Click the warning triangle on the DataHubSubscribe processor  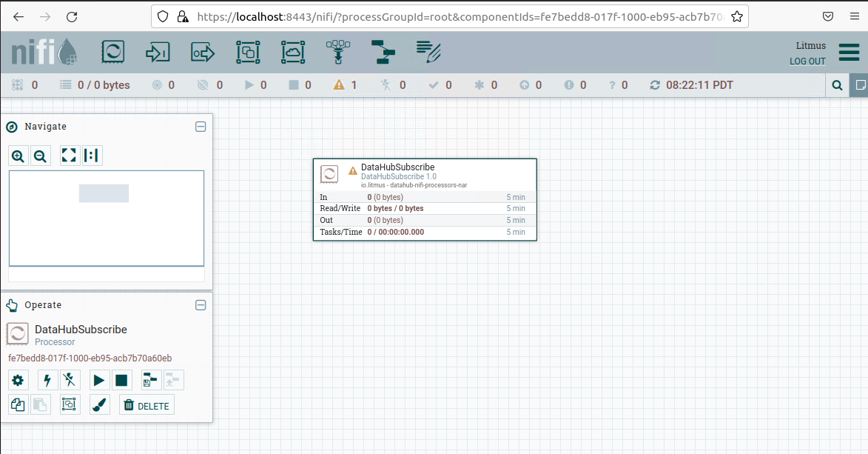pyautogui.click(x=353, y=171)
